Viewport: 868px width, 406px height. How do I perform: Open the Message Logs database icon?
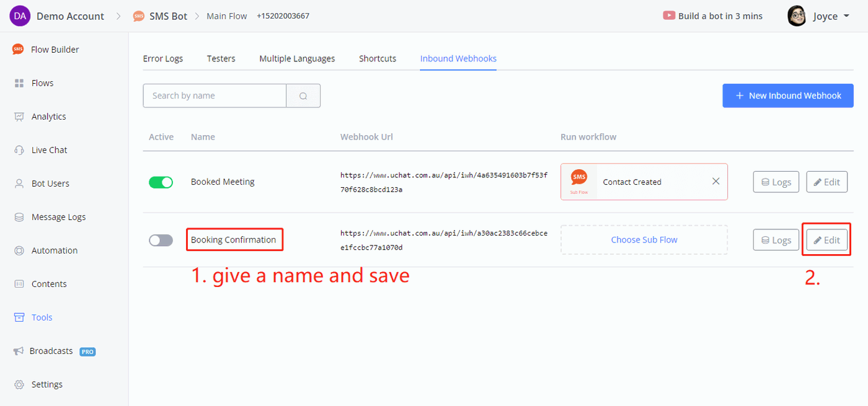pos(19,217)
